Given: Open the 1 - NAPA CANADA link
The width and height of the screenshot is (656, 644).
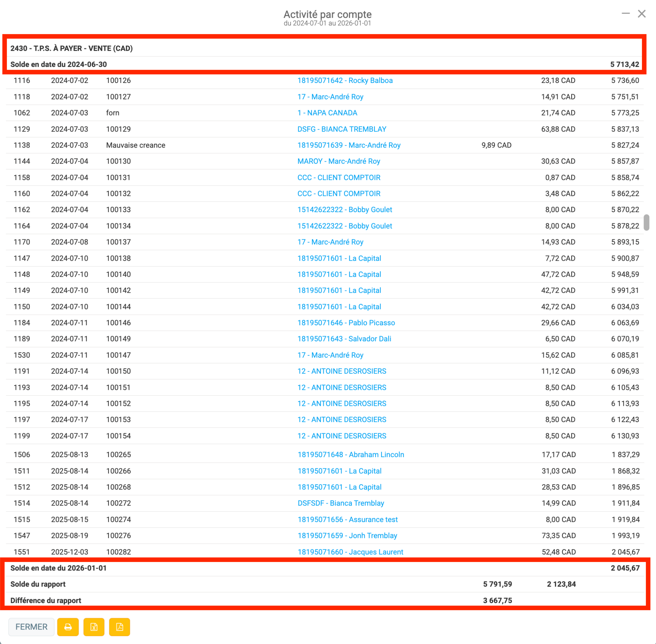Looking at the screenshot, I should [x=327, y=112].
